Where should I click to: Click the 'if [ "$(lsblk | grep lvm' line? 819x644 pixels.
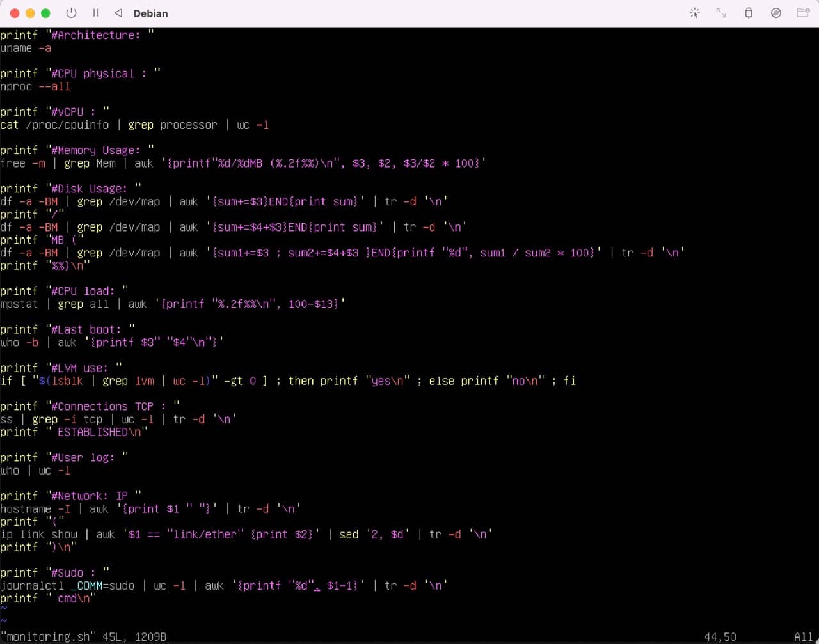point(288,381)
